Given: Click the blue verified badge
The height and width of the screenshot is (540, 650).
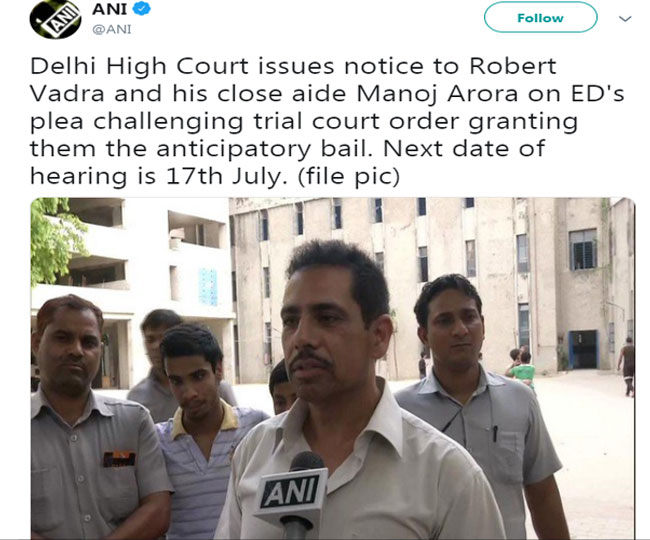Looking at the screenshot, I should (142, 9).
